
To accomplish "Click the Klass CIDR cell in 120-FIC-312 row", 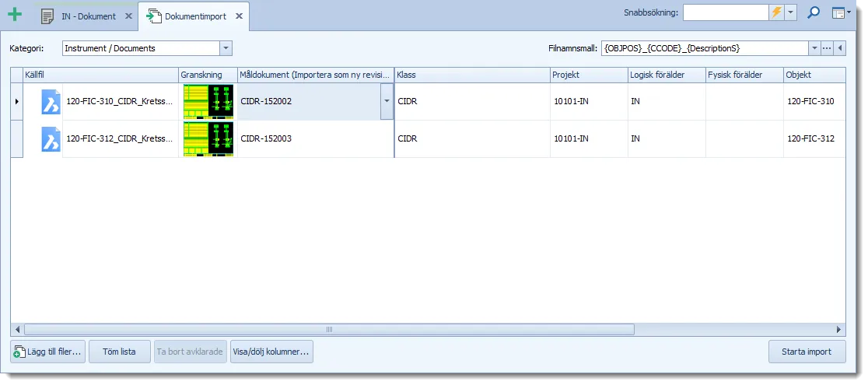I will click(x=471, y=138).
